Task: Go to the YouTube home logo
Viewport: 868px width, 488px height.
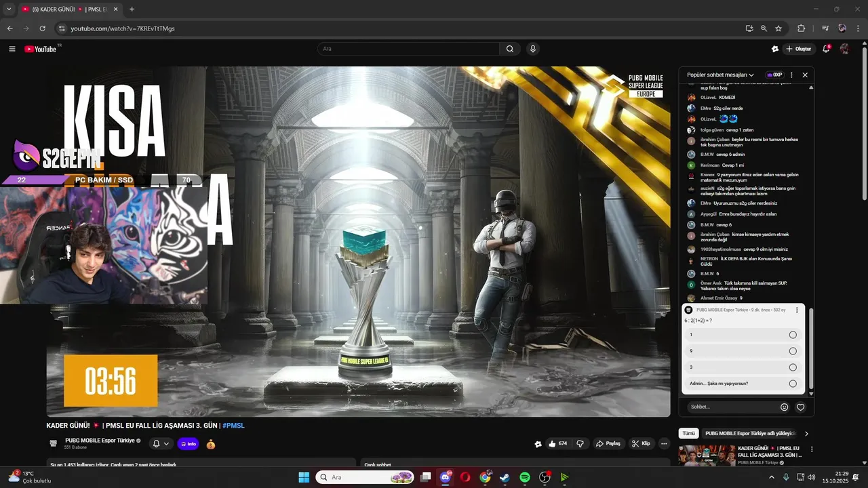Action: [x=41, y=49]
